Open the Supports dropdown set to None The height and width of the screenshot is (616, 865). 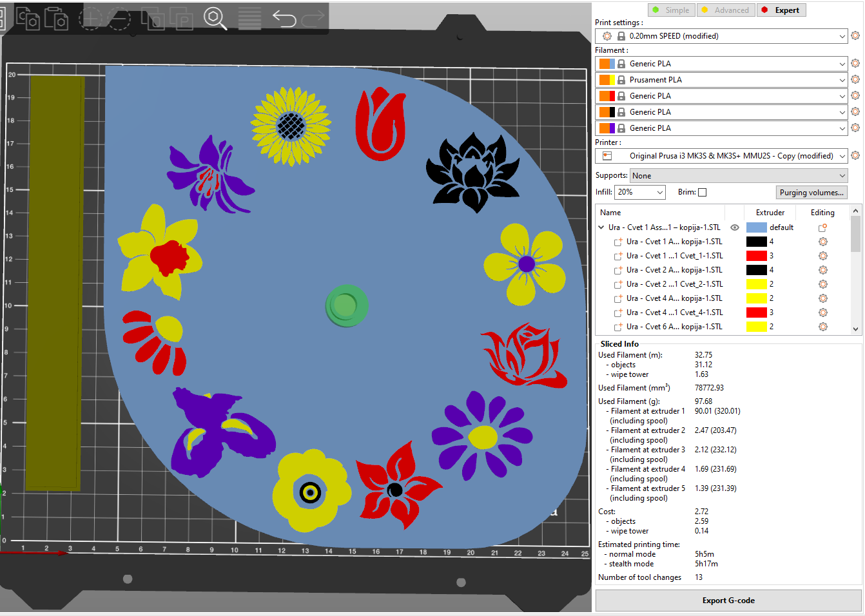739,176
